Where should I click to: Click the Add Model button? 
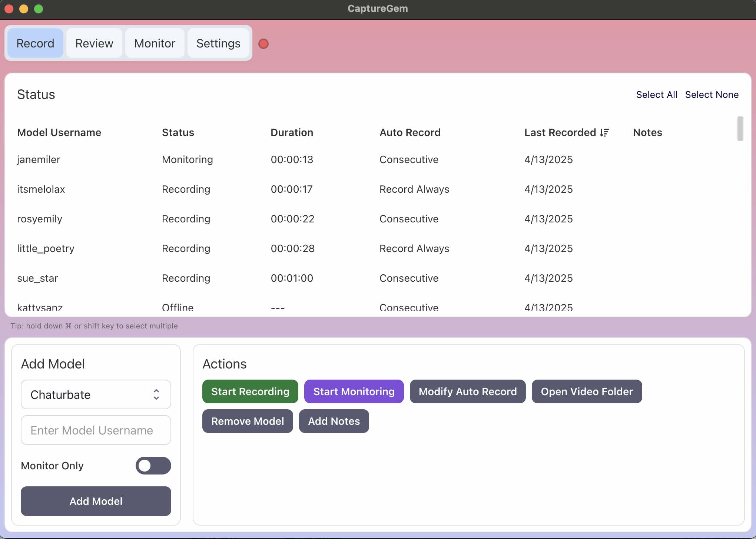point(96,501)
